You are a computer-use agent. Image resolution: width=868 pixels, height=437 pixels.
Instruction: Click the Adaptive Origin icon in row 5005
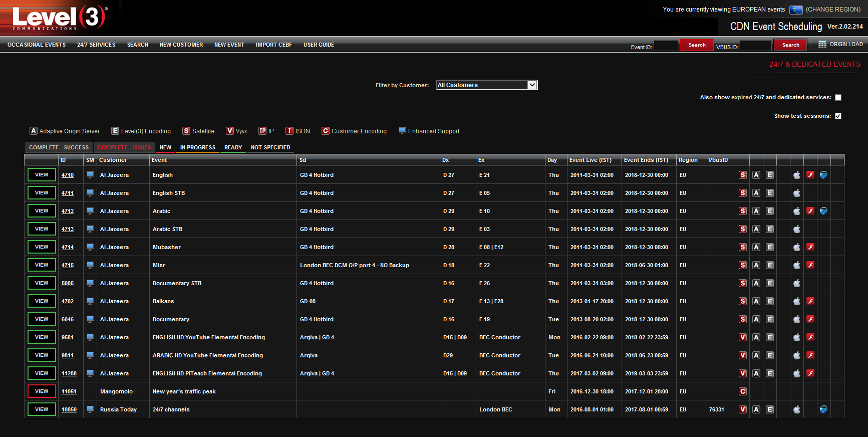pyautogui.click(x=756, y=283)
